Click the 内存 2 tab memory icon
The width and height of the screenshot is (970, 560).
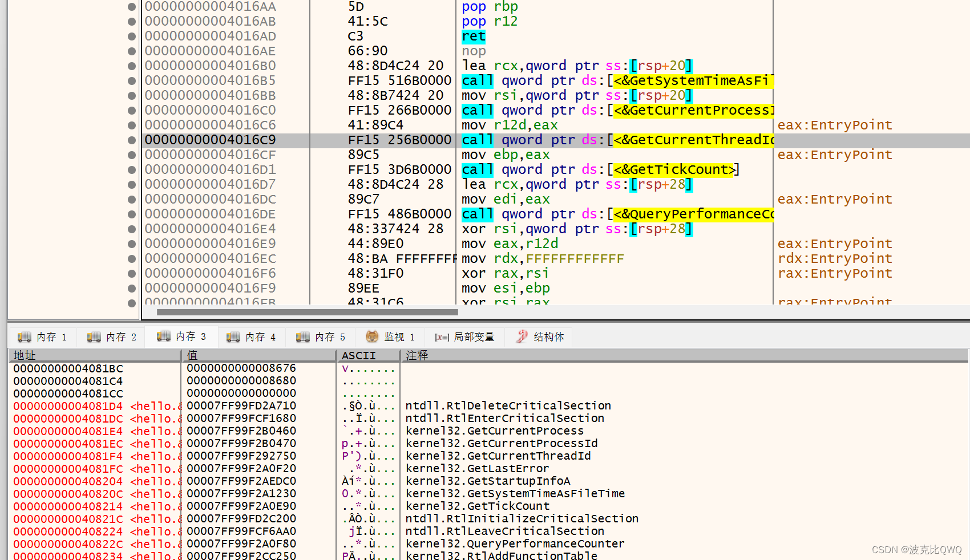(x=94, y=337)
